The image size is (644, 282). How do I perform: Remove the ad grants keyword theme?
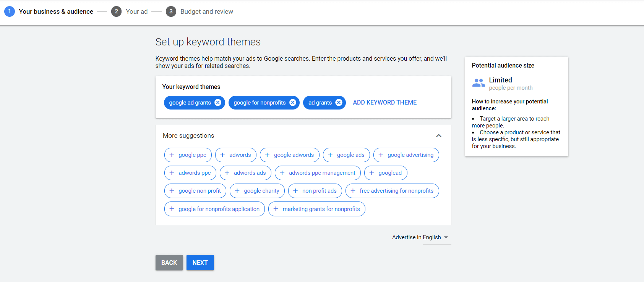coord(339,102)
